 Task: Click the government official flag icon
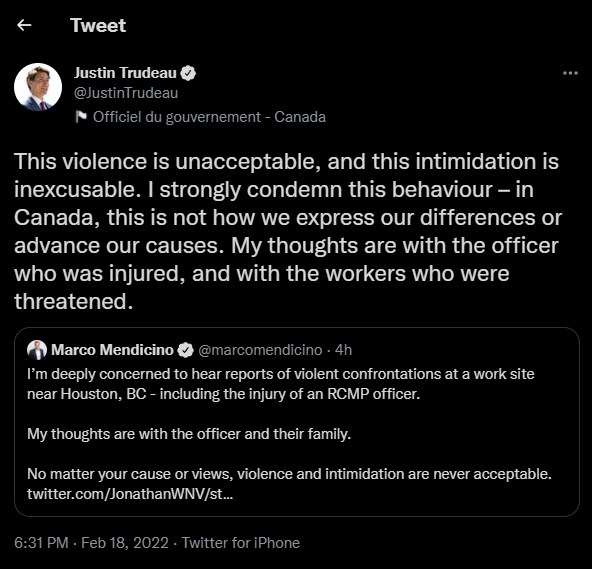point(81,117)
